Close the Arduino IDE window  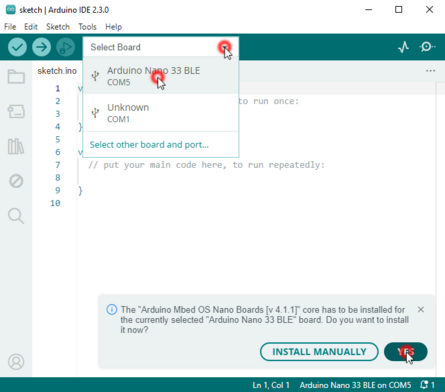point(429,10)
